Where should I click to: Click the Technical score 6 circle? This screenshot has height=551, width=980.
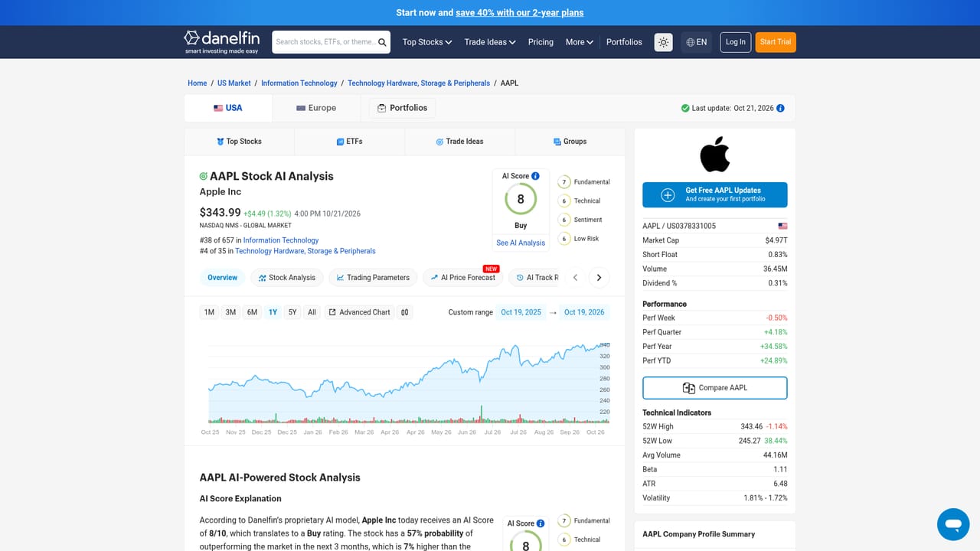(x=564, y=201)
